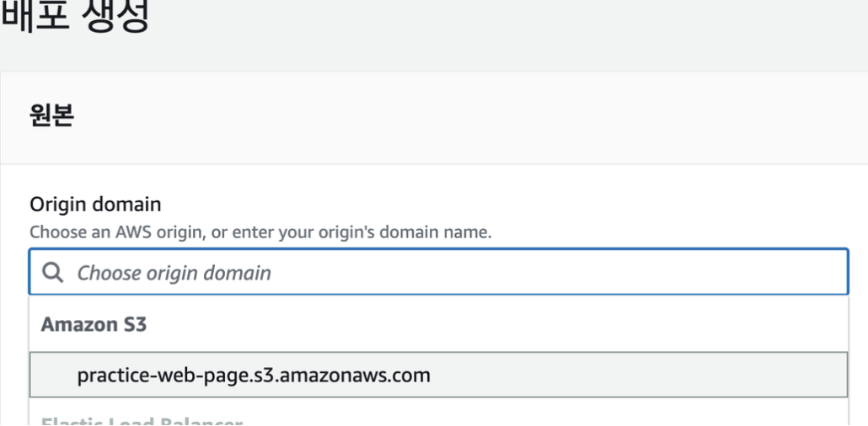Screen dimensions: 868x426
Task: Click the blue-outlined origin domain combo box
Action: pos(438,272)
